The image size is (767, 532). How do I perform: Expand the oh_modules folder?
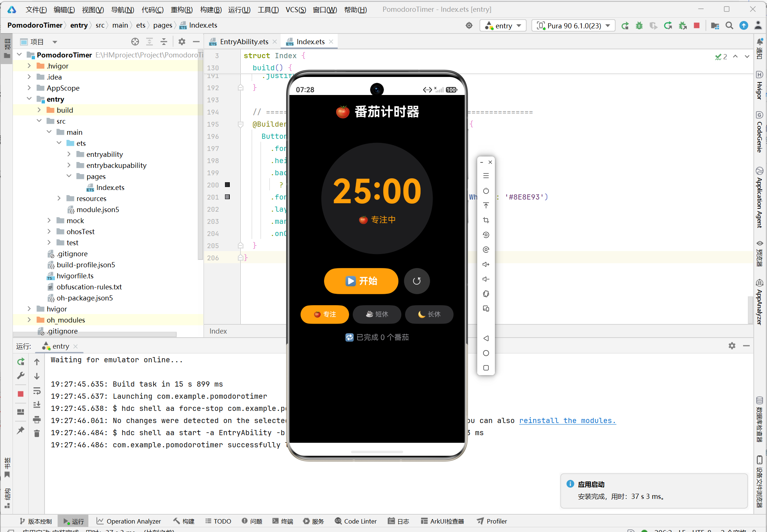pos(29,320)
